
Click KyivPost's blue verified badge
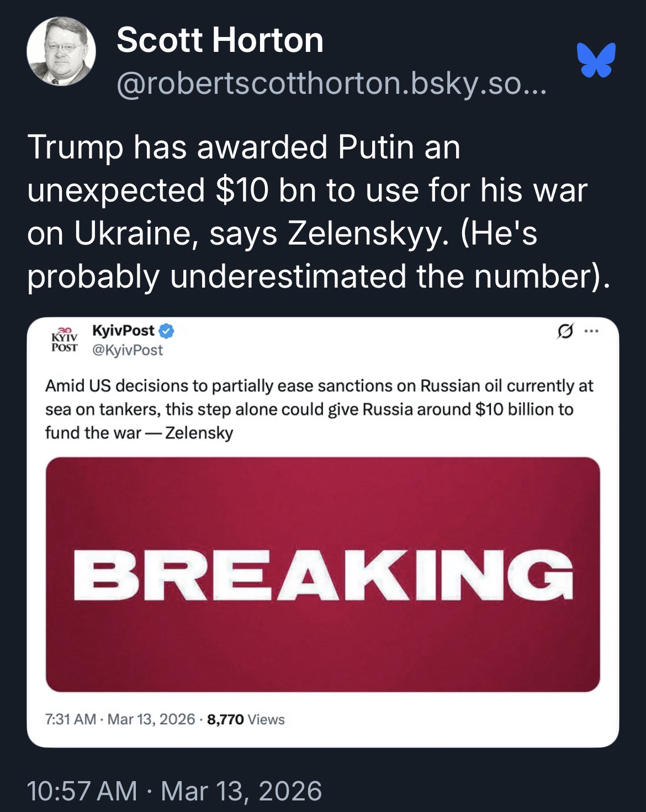pyautogui.click(x=166, y=331)
